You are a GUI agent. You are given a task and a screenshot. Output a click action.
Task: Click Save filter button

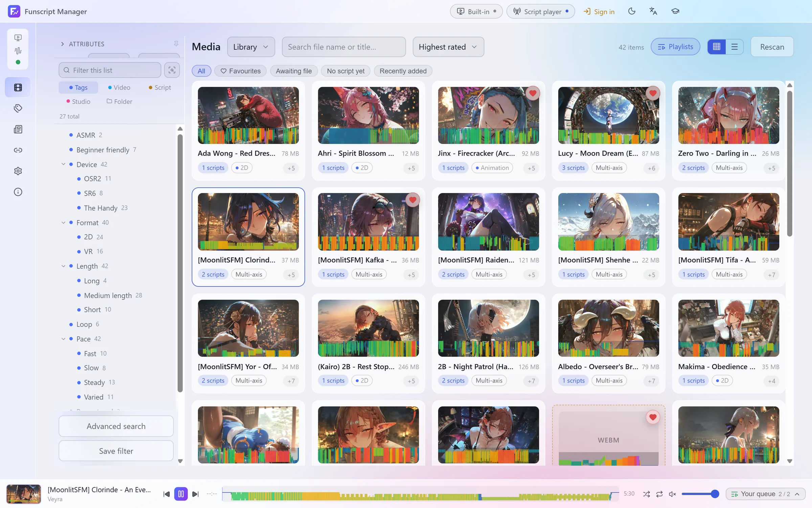point(116,451)
